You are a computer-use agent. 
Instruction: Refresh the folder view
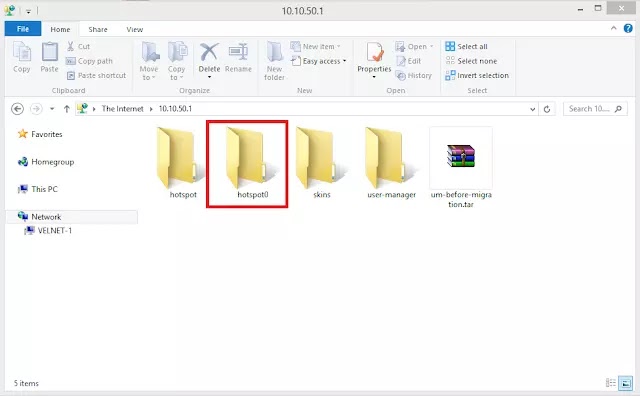(547, 109)
